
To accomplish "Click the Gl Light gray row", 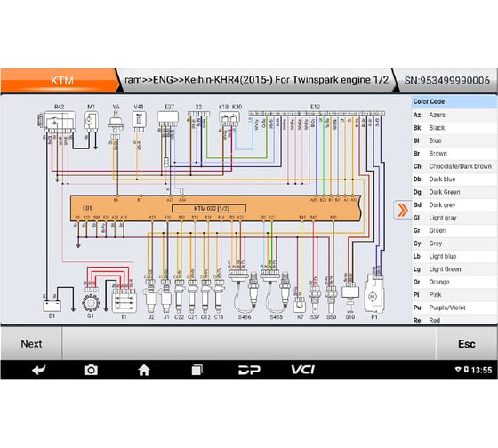I will point(454,218).
